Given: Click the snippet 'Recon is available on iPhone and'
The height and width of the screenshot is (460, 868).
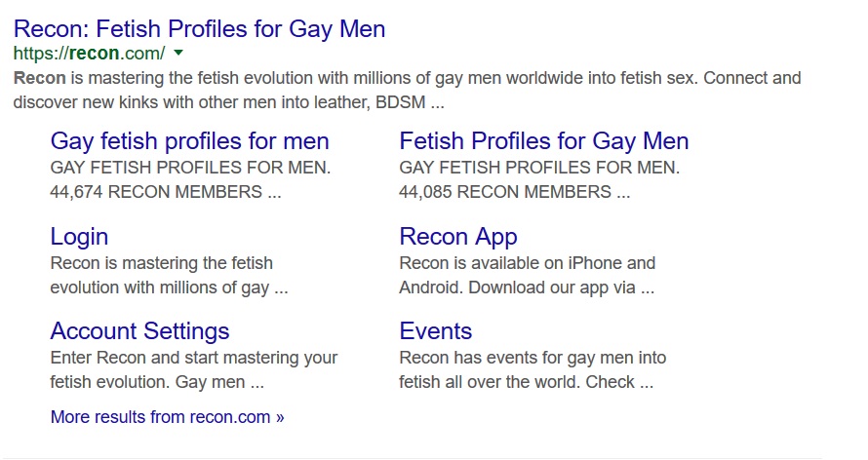Looking at the screenshot, I should coord(528,263).
